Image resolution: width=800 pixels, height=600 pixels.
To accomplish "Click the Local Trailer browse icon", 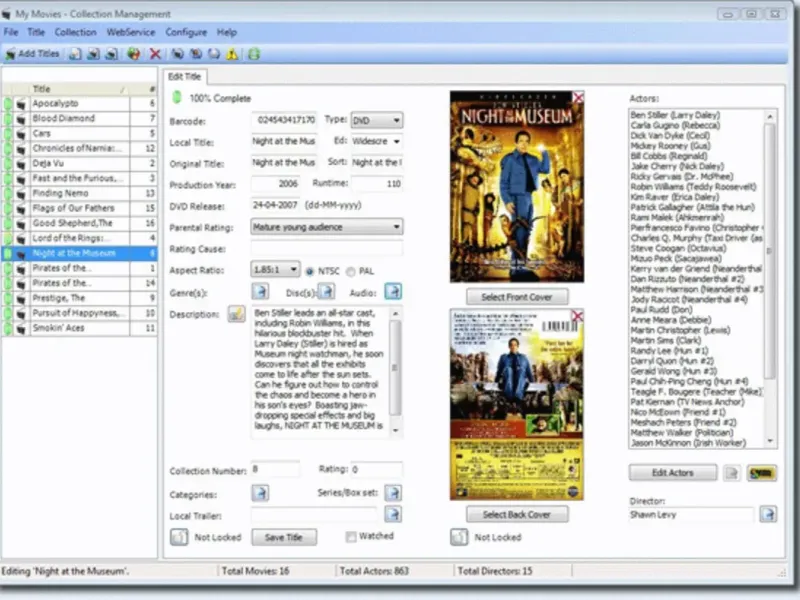I will pyautogui.click(x=393, y=514).
